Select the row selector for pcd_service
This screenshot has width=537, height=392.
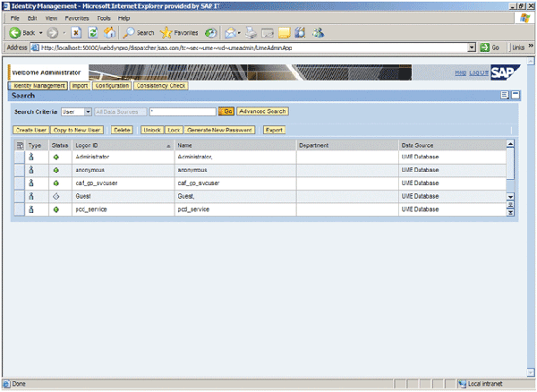[x=20, y=209]
